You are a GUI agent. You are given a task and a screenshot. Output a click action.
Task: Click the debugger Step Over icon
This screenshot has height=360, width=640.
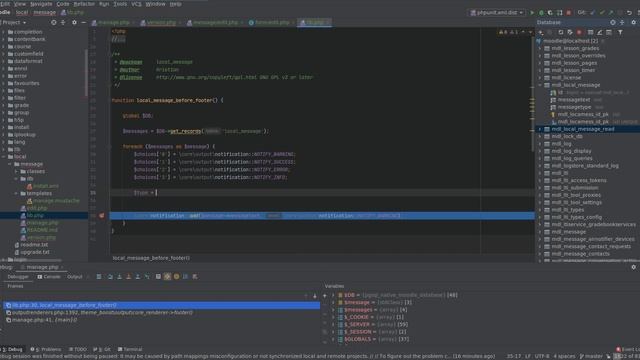(110, 277)
